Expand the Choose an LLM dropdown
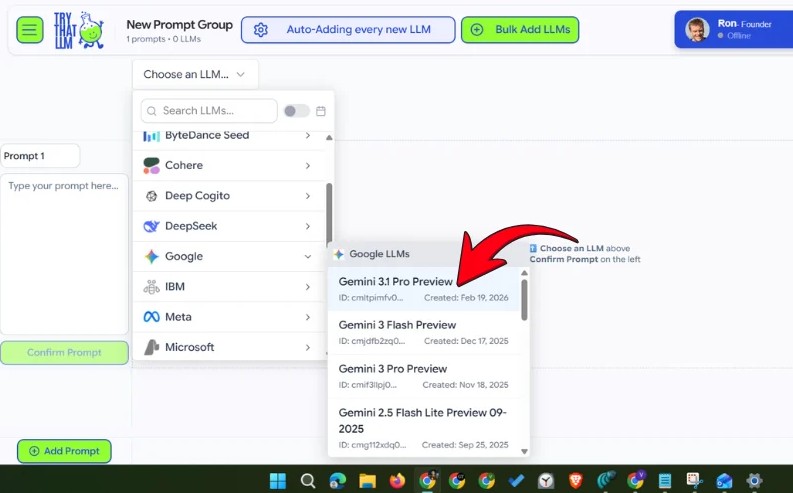Viewport: 793px width, 493px height. pyautogui.click(x=194, y=74)
